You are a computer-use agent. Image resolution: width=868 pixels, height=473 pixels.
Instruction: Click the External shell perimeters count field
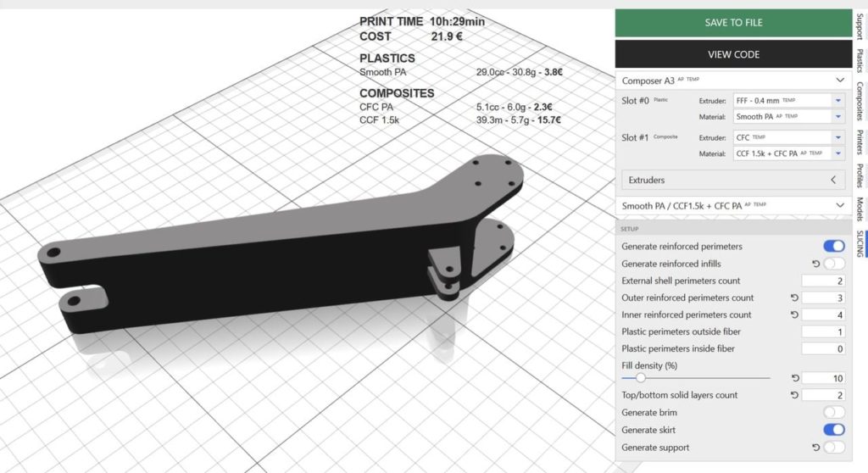pyautogui.click(x=824, y=281)
